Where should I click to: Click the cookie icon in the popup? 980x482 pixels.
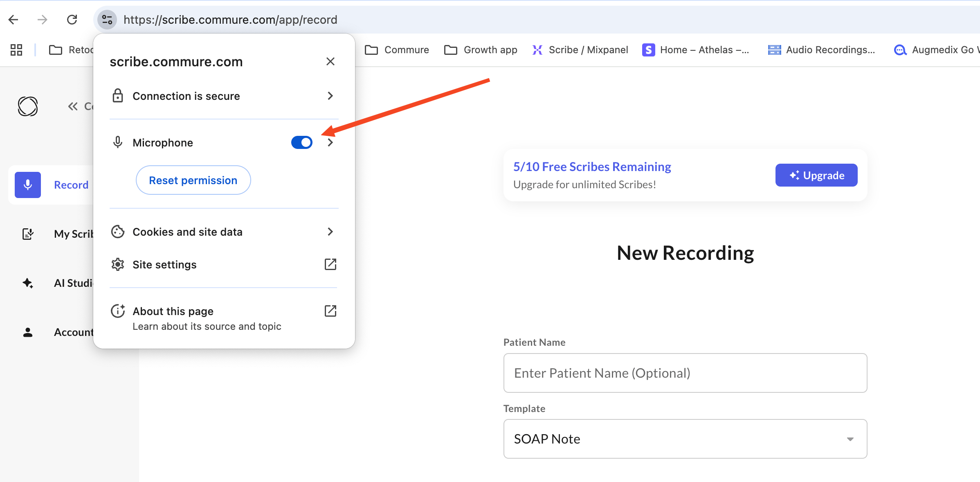pos(118,232)
